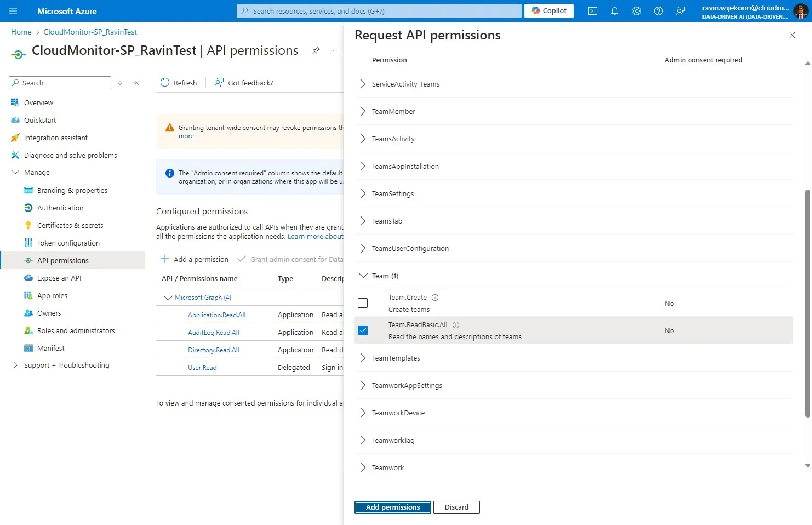Click the info icon beside Team.Create
Image resolution: width=812 pixels, height=525 pixels.
click(435, 298)
